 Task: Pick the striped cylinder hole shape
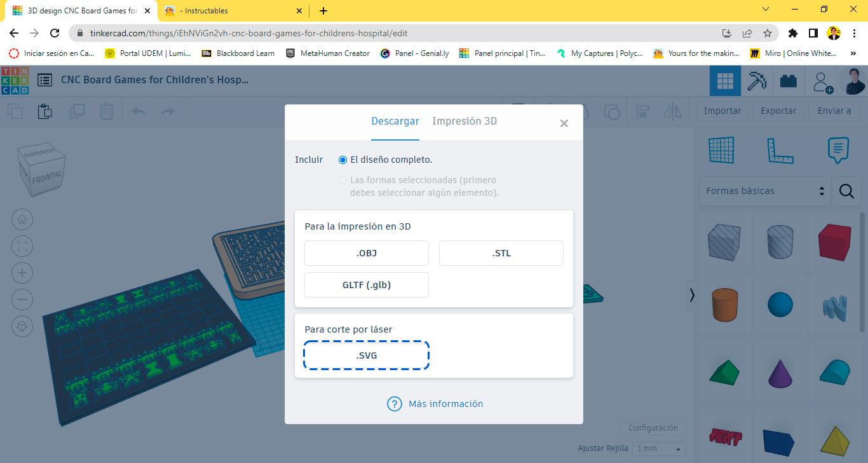[x=780, y=242]
